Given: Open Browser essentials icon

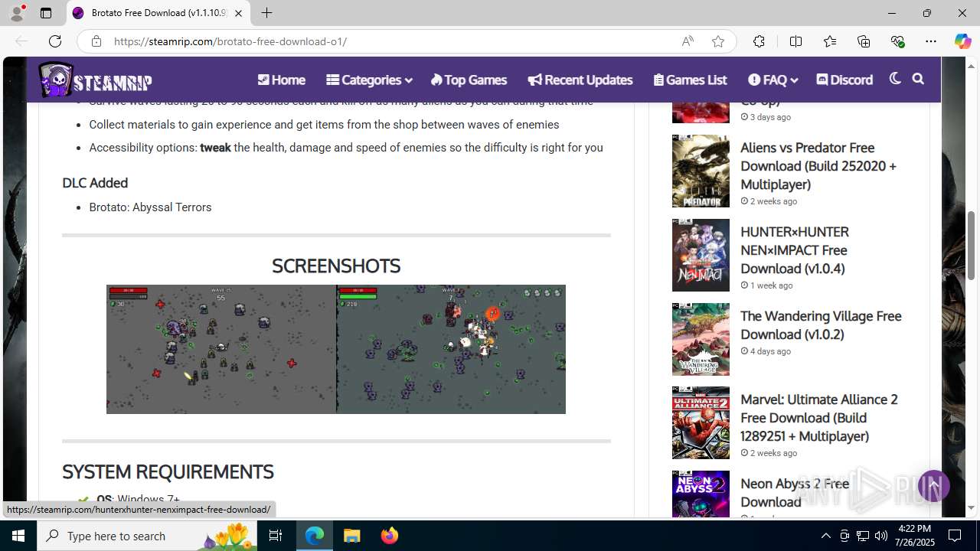Looking at the screenshot, I should (897, 41).
